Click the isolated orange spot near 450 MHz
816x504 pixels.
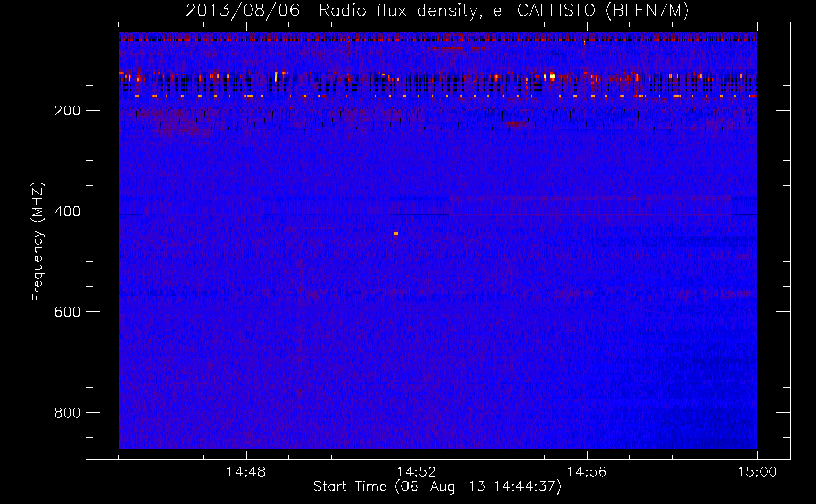click(x=396, y=233)
